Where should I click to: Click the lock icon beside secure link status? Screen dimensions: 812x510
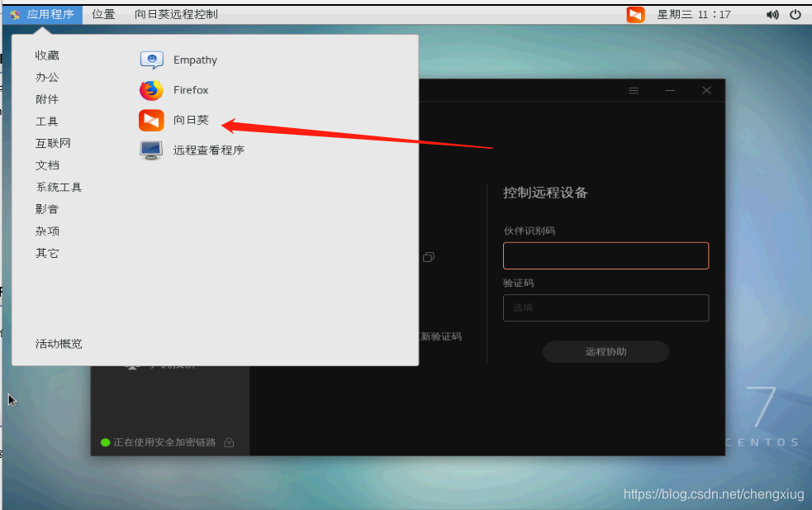[229, 442]
